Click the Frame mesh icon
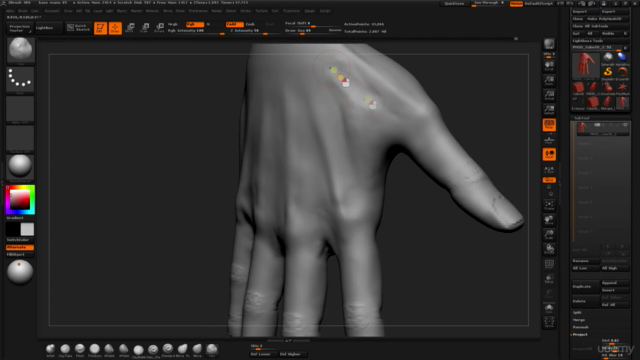640x360 pixels. [x=549, y=205]
